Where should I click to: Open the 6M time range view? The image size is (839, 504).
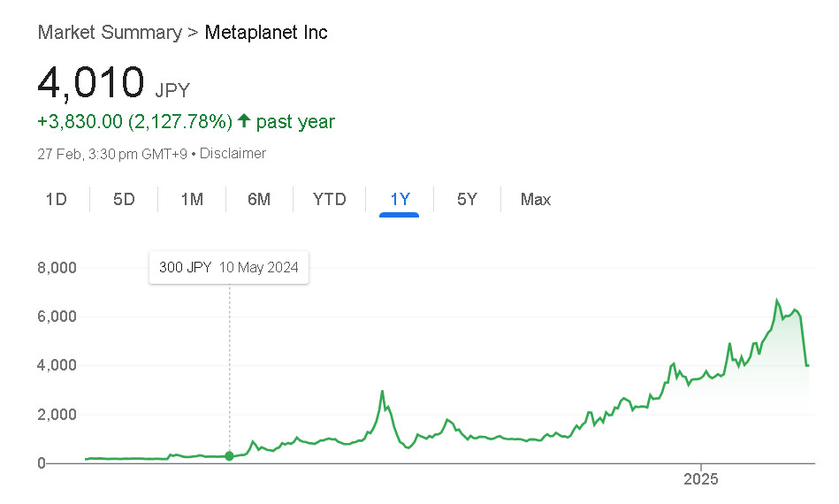pos(259,199)
